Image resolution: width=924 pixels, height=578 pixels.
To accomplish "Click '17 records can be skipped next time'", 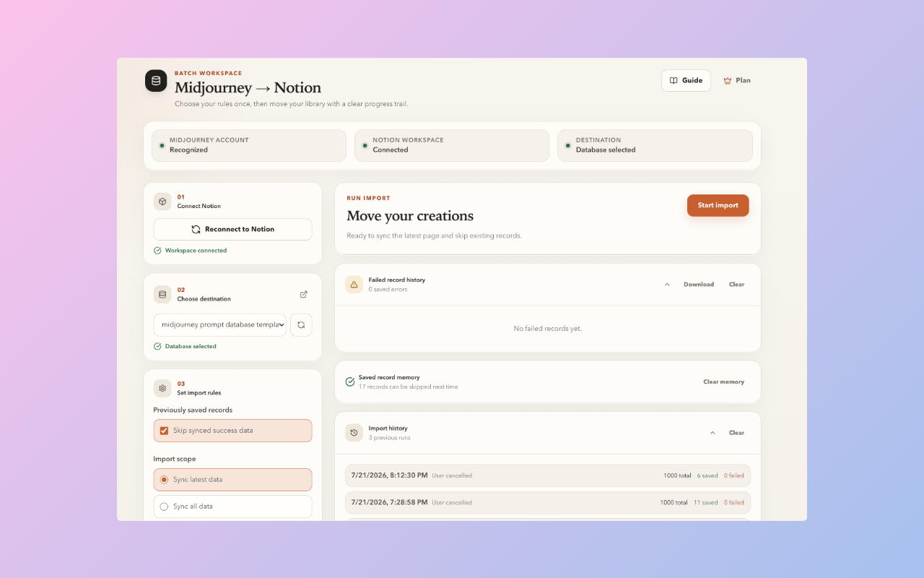I will [x=408, y=387].
